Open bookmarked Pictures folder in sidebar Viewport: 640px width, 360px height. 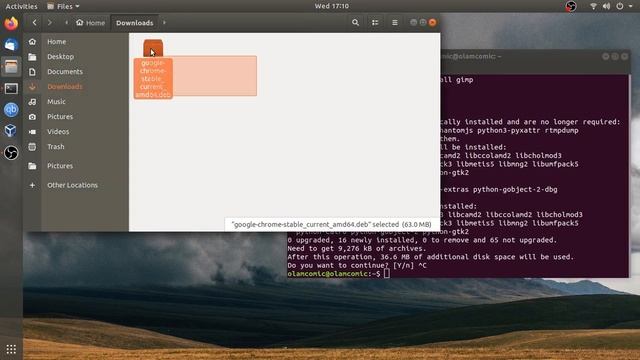click(x=60, y=166)
